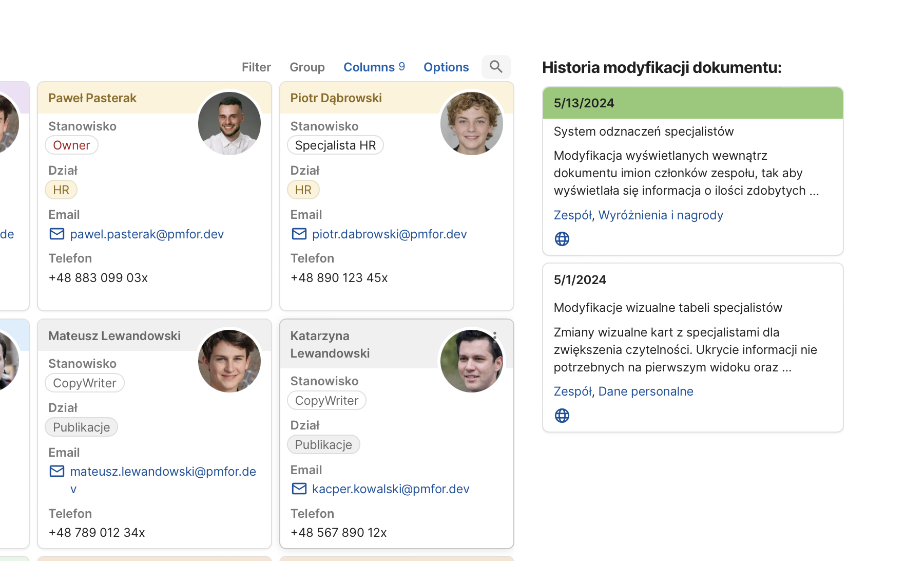
Task: Select the Owner position tag
Action: (71, 145)
